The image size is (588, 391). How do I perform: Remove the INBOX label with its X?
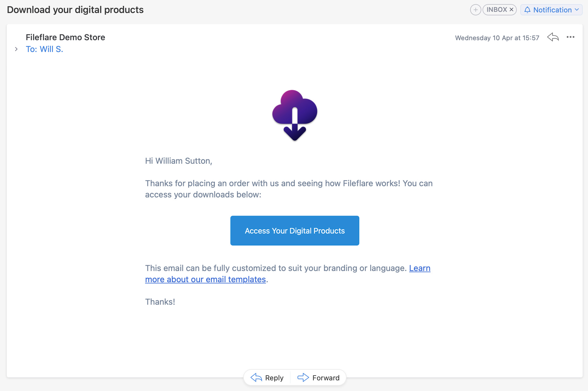[x=511, y=10]
